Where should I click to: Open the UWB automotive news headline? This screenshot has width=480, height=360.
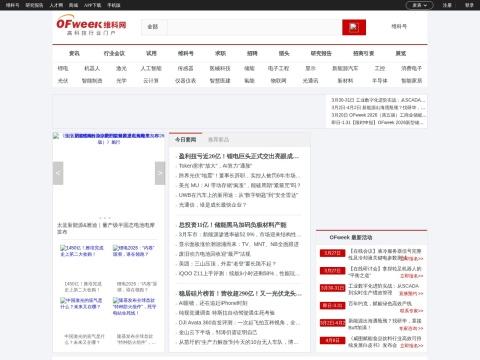click(238, 195)
